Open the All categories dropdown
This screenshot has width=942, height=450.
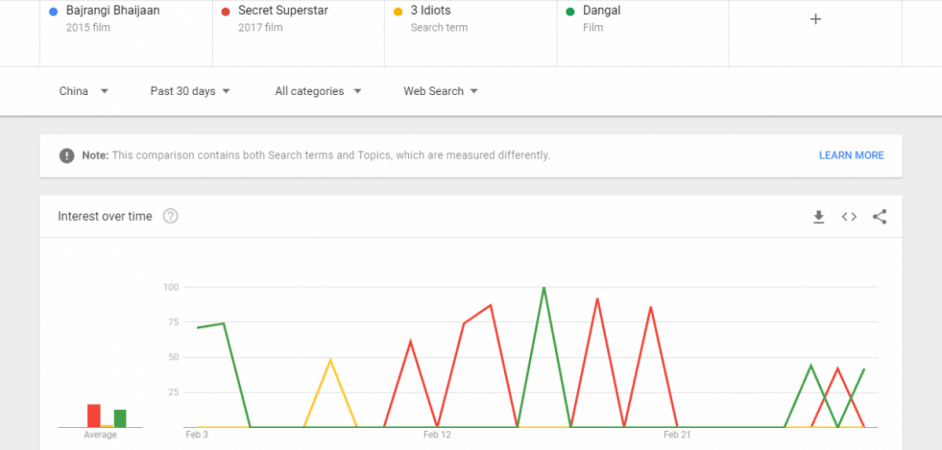(318, 91)
